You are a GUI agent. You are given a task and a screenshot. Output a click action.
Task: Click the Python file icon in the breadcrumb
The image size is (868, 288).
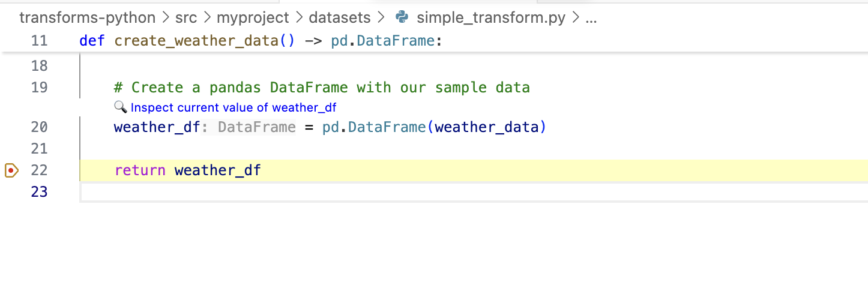pyautogui.click(x=402, y=17)
